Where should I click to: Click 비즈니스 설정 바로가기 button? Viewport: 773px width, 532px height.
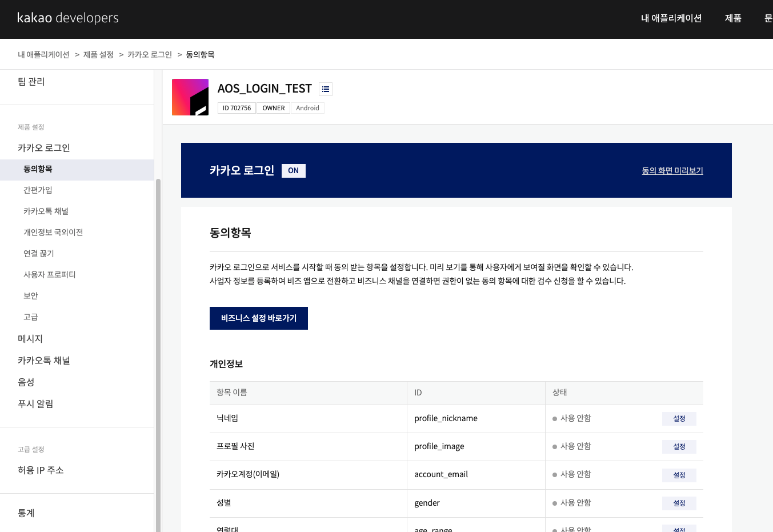click(x=259, y=318)
